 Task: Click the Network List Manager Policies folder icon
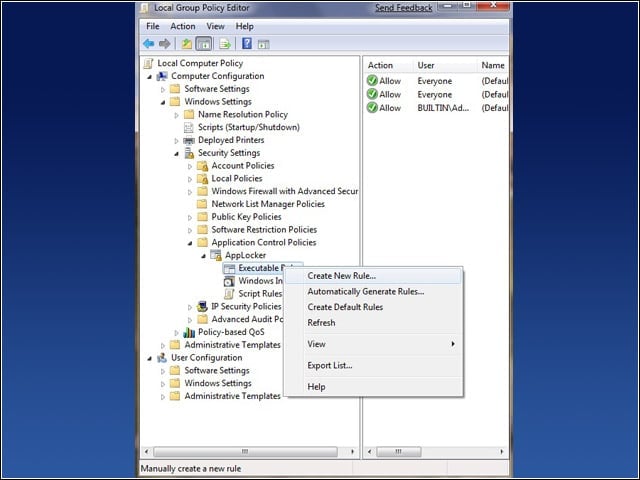click(x=202, y=204)
